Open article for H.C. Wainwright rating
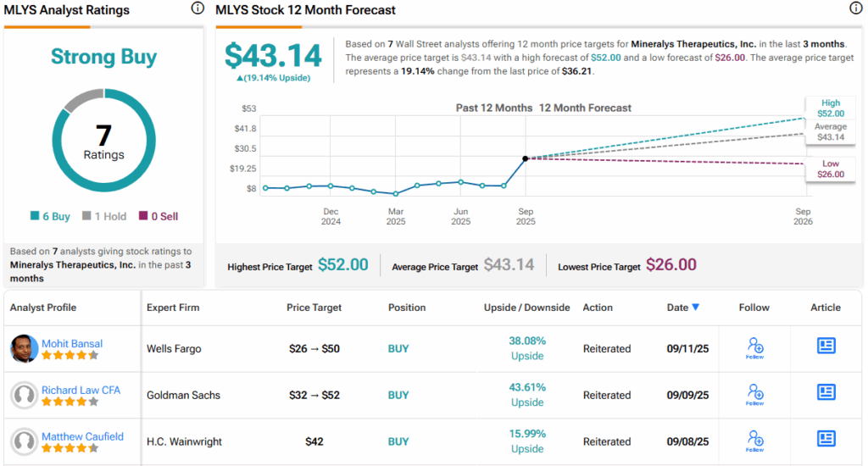The image size is (868, 466). (x=826, y=439)
